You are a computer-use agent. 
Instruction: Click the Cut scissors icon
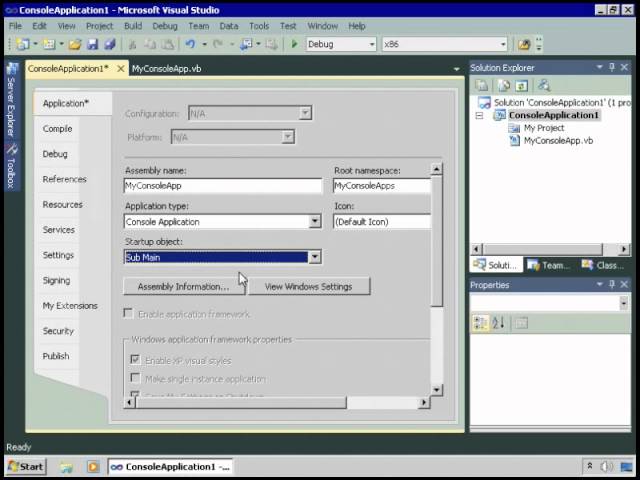pos(132,44)
